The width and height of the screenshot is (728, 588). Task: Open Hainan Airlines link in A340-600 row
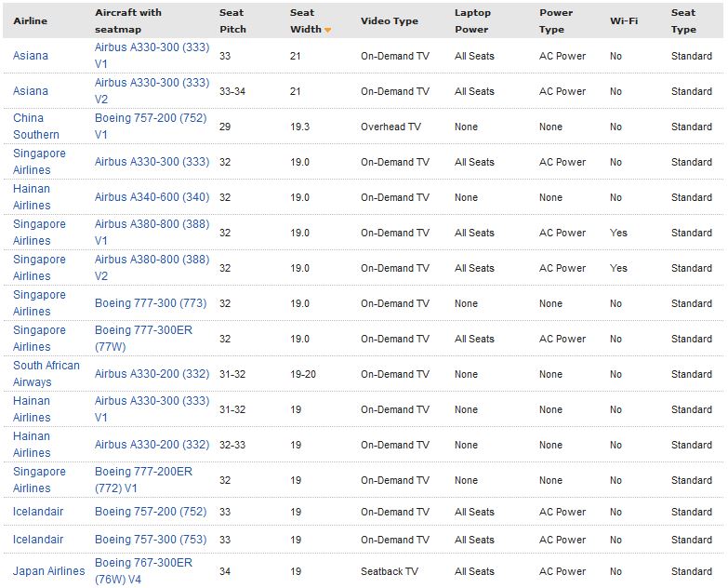(32, 197)
